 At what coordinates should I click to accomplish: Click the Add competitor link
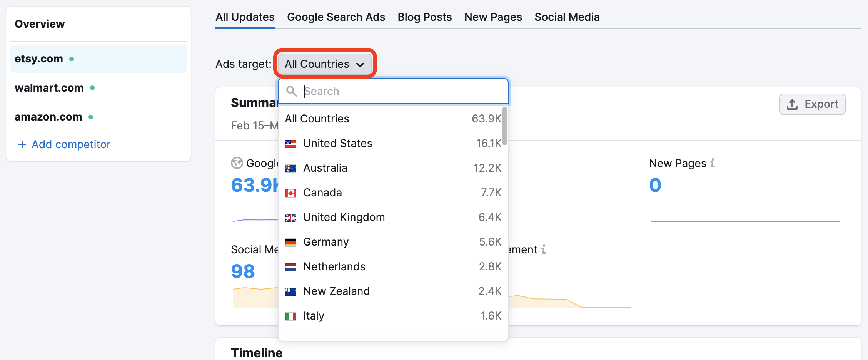(x=64, y=144)
